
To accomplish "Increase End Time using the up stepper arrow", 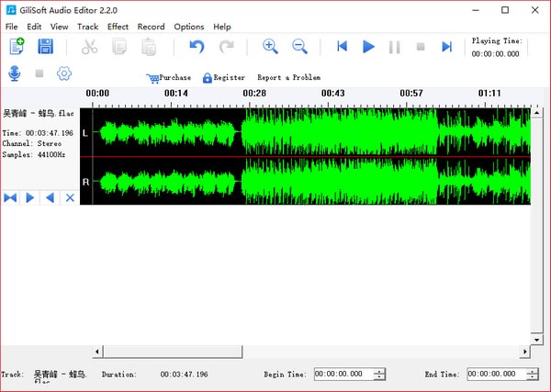I will 533,371.
